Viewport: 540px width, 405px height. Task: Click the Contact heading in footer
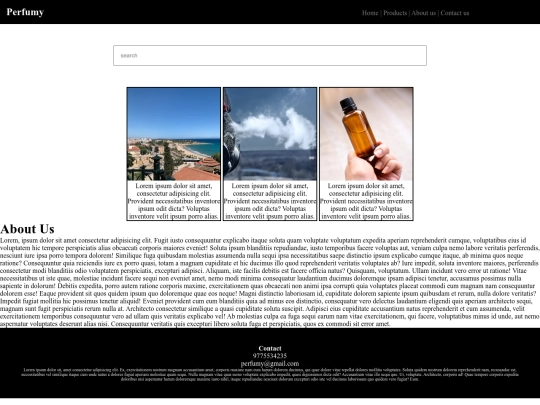(x=270, y=348)
